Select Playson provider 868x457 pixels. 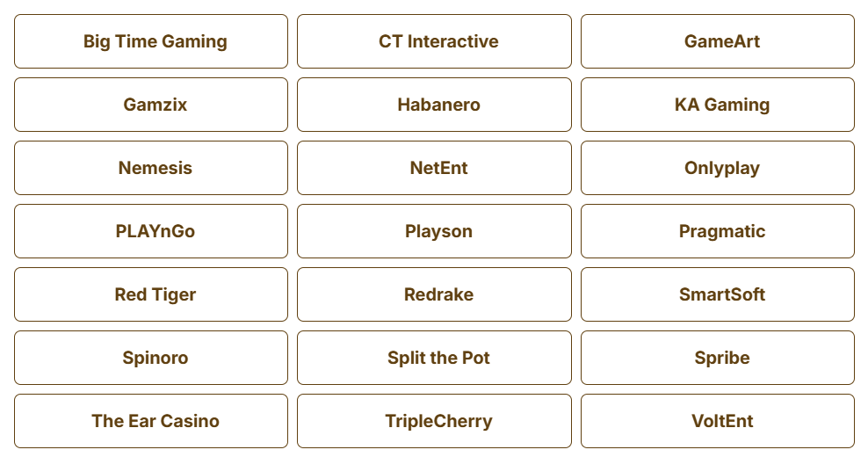(x=434, y=231)
